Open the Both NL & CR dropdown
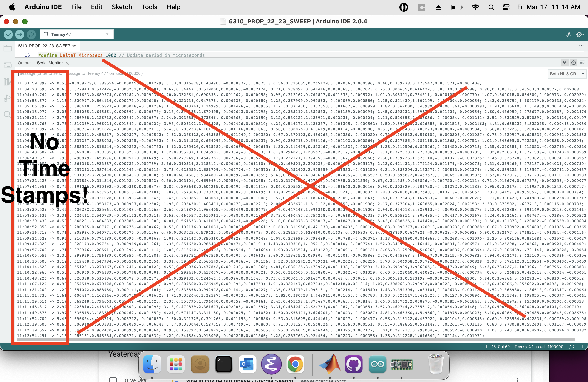588x382 pixels. point(566,74)
